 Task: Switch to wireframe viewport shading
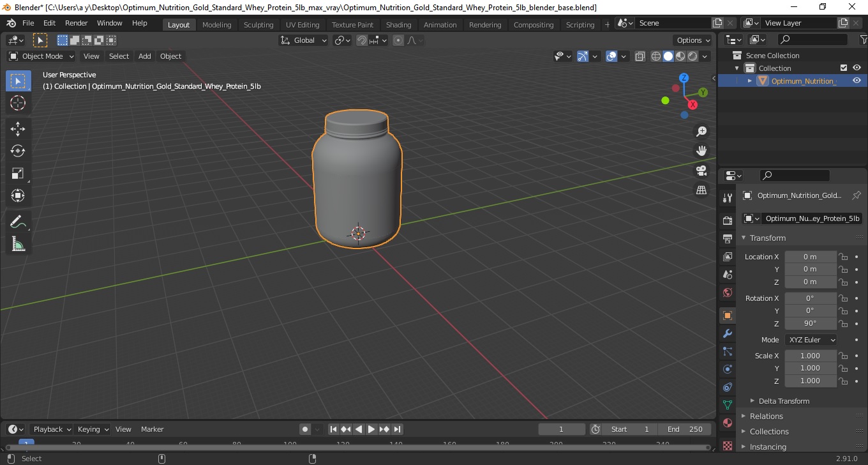(655, 56)
